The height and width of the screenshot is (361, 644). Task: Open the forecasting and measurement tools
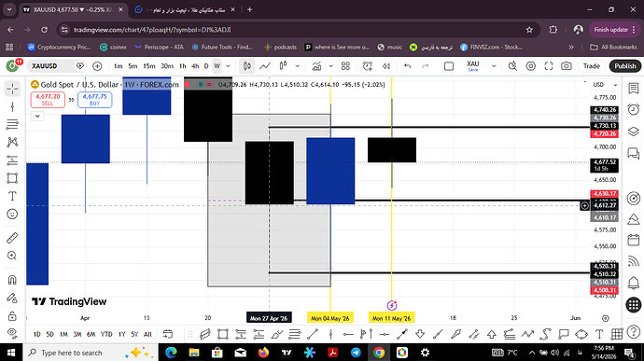click(12, 160)
